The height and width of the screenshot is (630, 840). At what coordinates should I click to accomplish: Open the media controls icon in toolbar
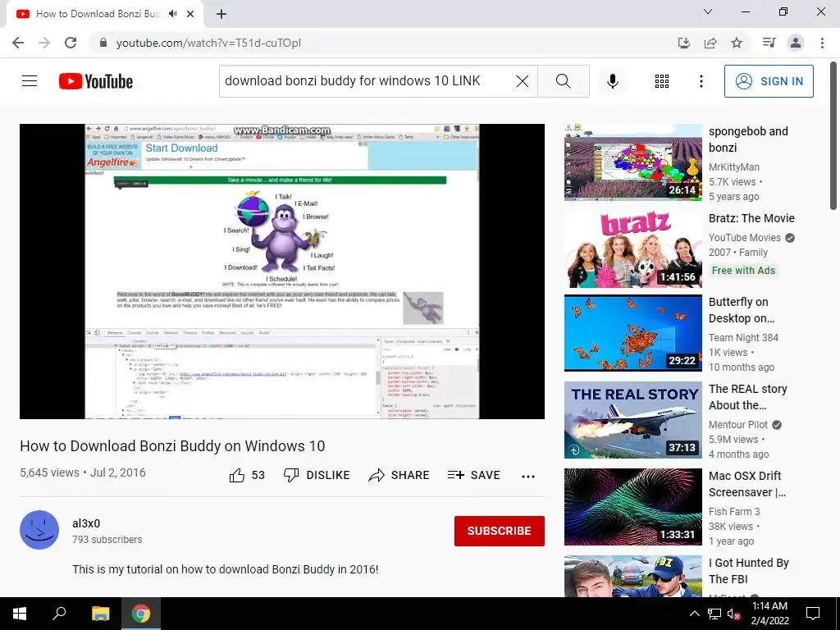click(769, 43)
